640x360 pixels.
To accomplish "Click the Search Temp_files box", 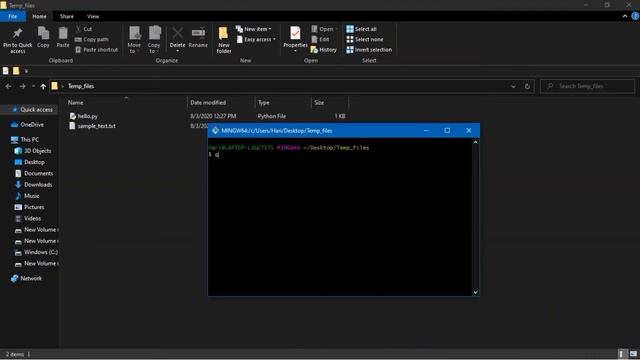I will tap(587, 86).
